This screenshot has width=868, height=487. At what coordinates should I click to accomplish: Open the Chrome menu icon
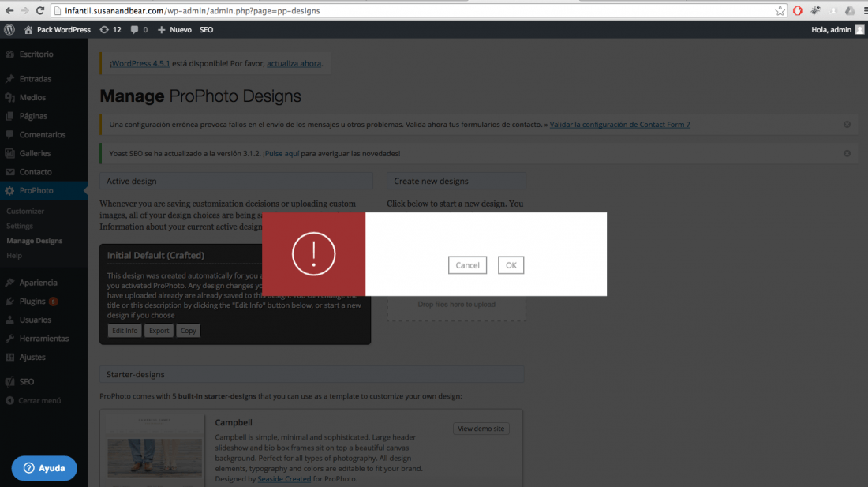coord(865,10)
